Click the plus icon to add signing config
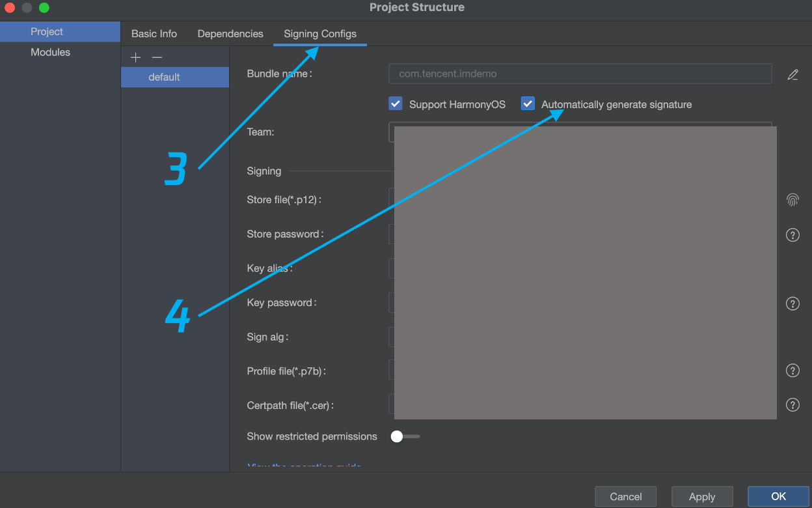 (135, 57)
